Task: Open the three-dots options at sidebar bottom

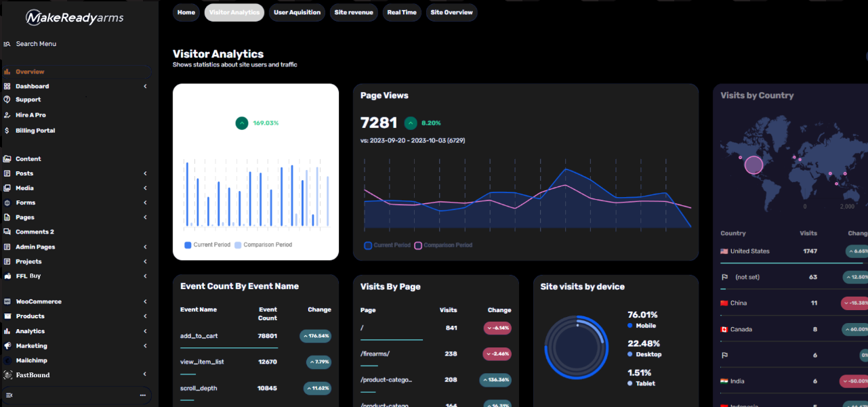Action: (142, 395)
